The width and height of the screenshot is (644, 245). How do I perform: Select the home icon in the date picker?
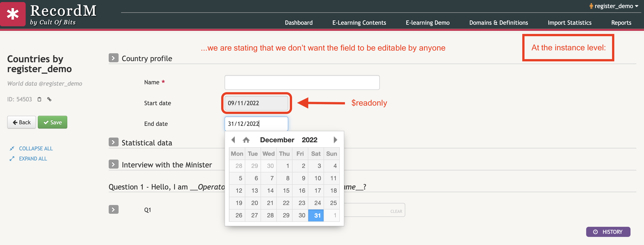coord(246,140)
